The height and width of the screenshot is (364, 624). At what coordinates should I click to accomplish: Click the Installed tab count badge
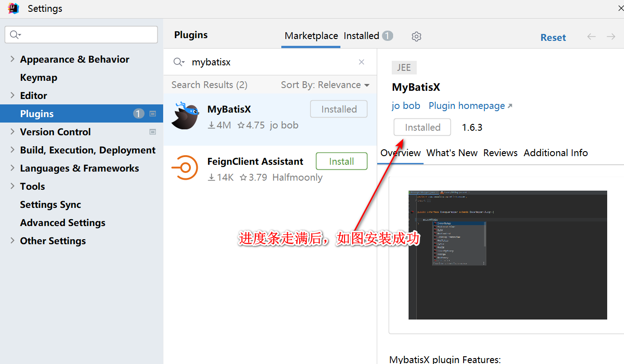387,35
